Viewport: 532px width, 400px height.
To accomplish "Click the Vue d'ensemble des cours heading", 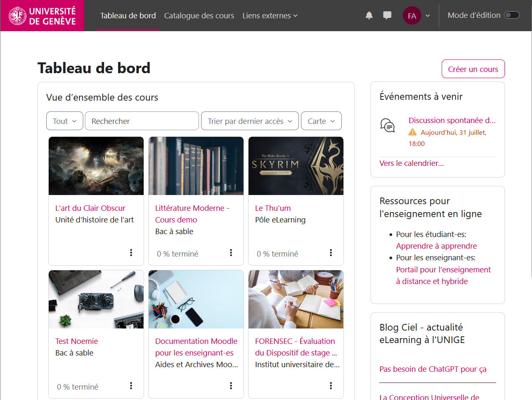I will click(x=102, y=98).
